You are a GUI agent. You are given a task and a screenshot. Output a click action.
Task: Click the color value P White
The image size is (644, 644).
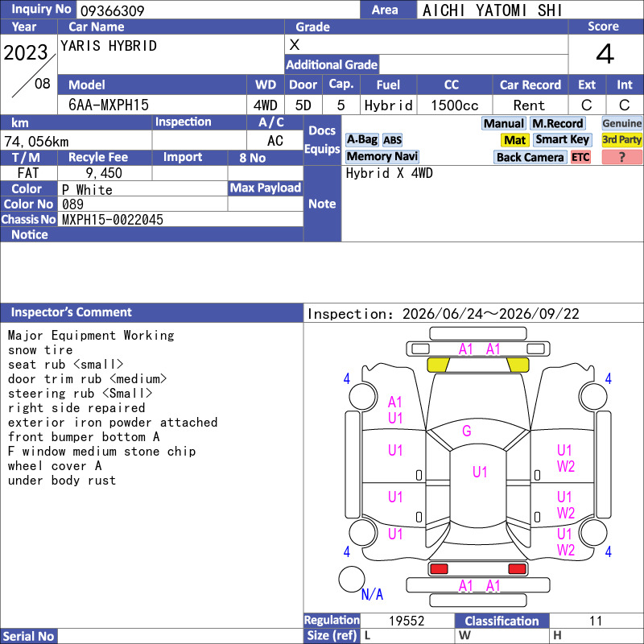pos(87,190)
